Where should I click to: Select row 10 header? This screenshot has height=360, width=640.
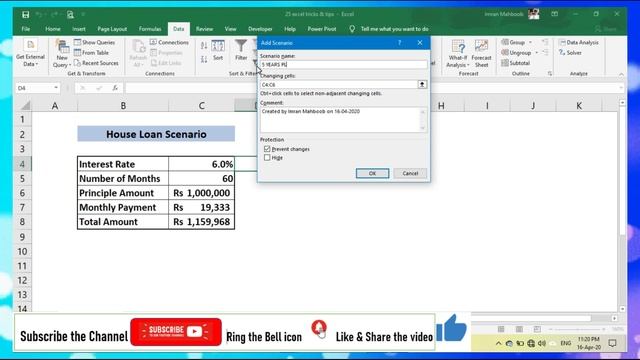22,251
